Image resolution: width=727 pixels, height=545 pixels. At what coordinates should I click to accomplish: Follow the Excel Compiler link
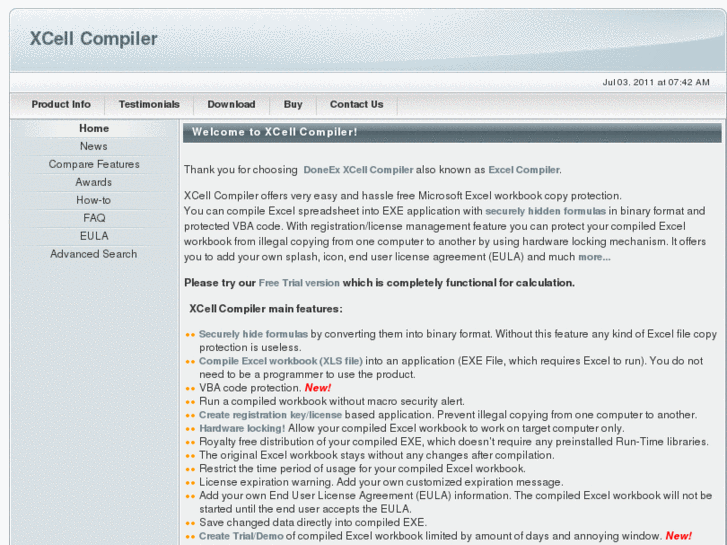pos(524,170)
